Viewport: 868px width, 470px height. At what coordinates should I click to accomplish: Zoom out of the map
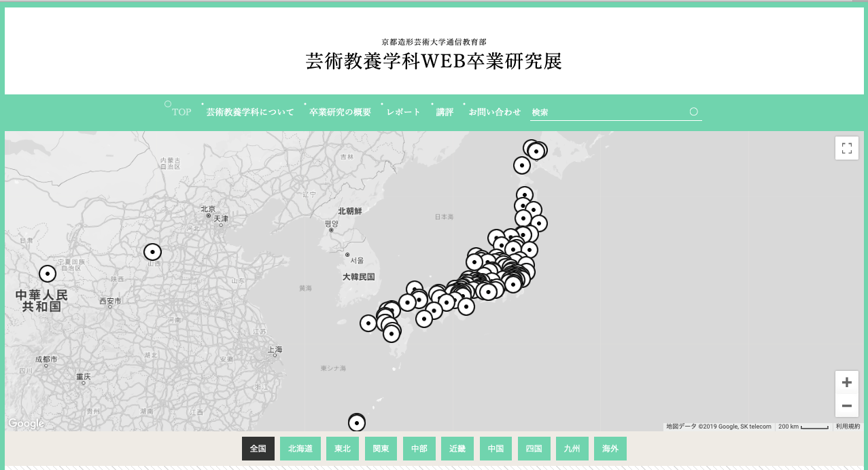coord(846,405)
